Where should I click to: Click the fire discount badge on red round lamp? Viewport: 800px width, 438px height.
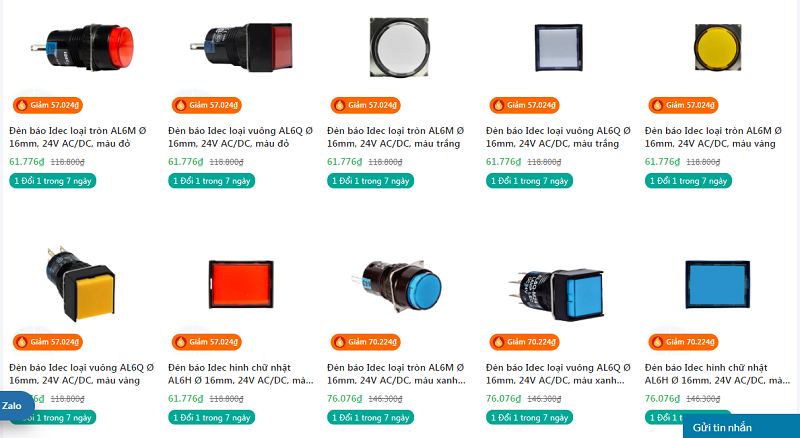pyautogui.click(x=47, y=105)
